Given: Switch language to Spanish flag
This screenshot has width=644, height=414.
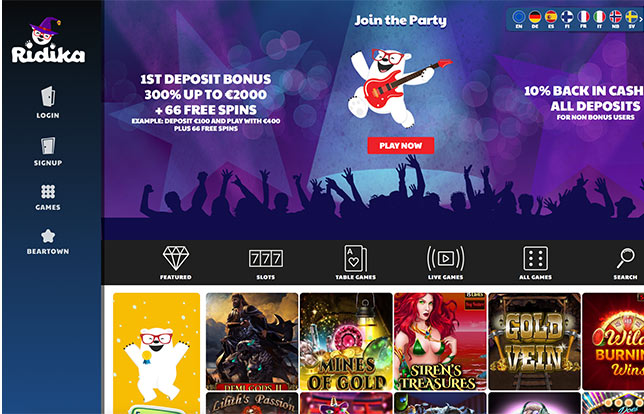Looking at the screenshot, I should (x=551, y=17).
